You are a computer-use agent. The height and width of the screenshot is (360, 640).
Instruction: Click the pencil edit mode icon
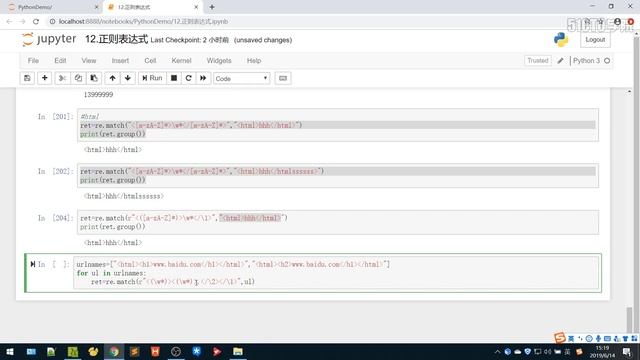(x=560, y=60)
